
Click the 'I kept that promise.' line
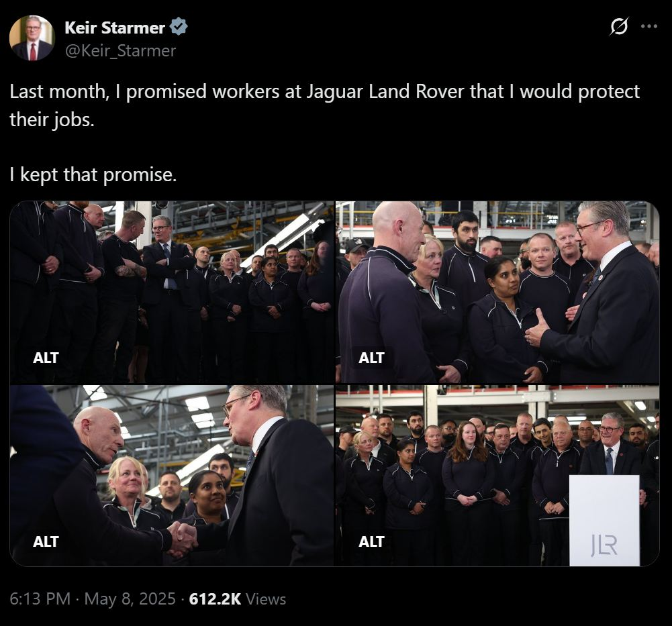(x=93, y=175)
